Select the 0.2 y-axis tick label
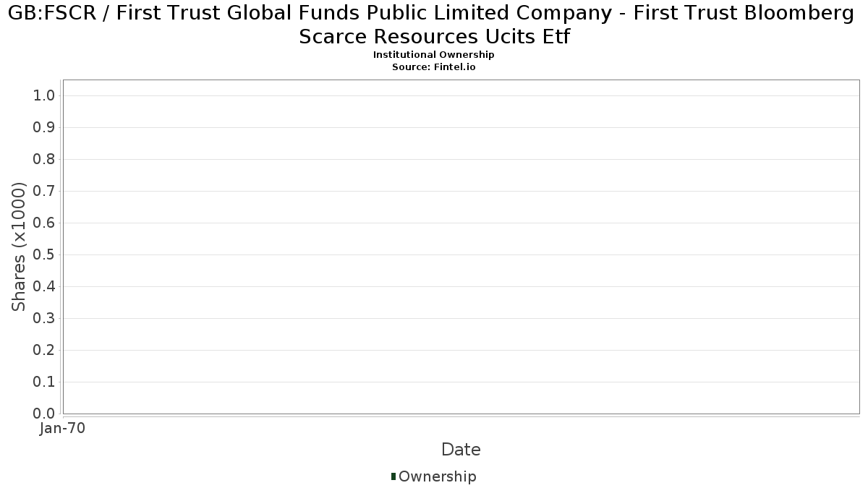This screenshot has width=868, height=488. [44, 351]
